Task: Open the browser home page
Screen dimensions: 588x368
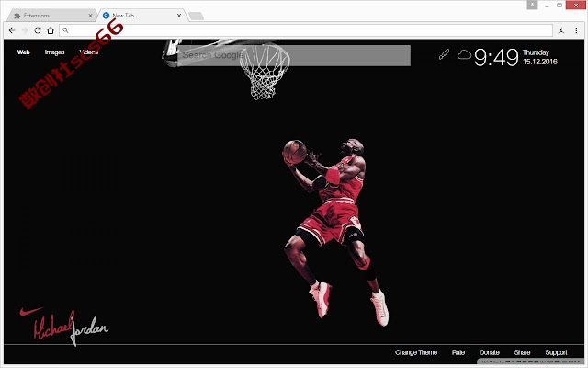Action: tap(51, 30)
